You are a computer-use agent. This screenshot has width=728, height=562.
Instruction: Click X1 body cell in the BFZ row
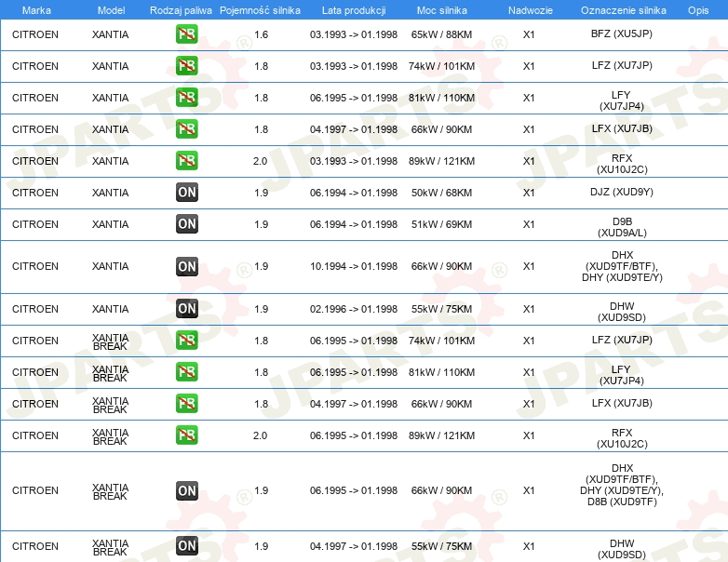click(529, 34)
